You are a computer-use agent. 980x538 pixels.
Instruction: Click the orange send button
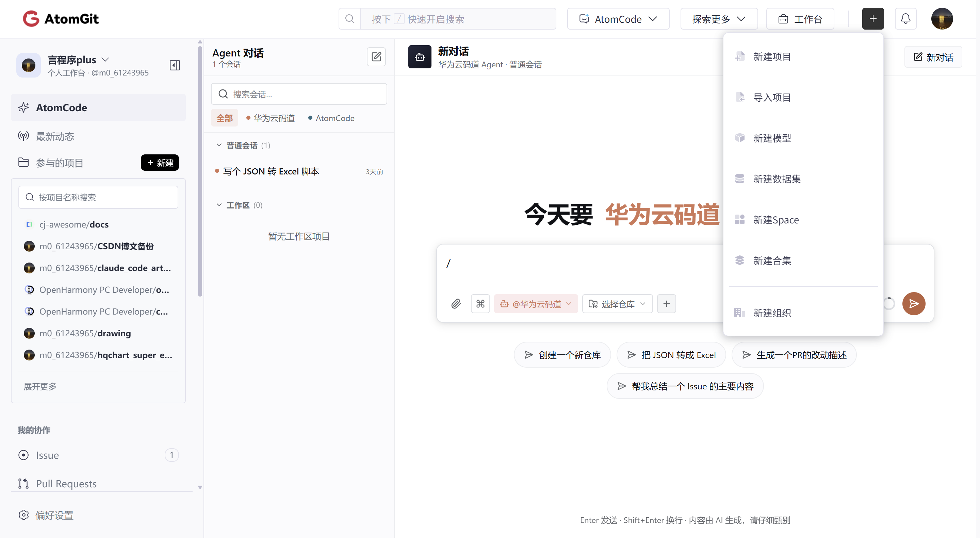point(913,303)
